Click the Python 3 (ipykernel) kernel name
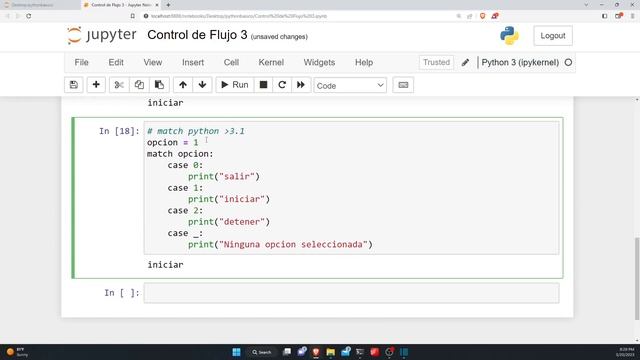 [x=520, y=62]
